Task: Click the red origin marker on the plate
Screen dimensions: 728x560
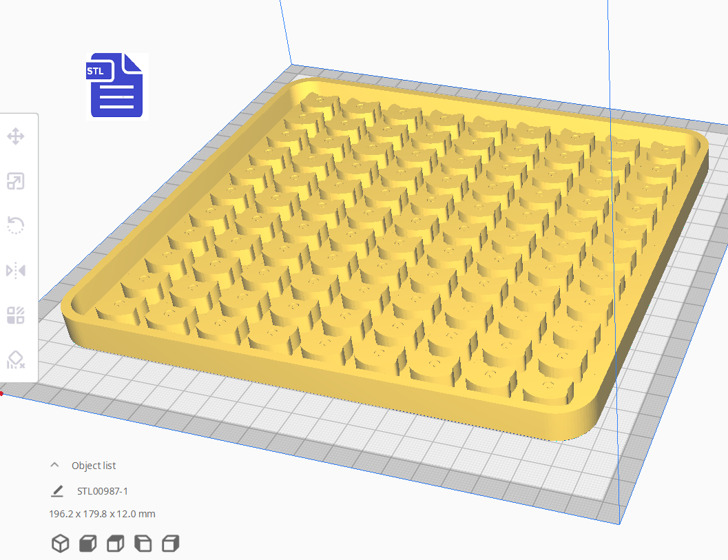Action: (x=3, y=393)
